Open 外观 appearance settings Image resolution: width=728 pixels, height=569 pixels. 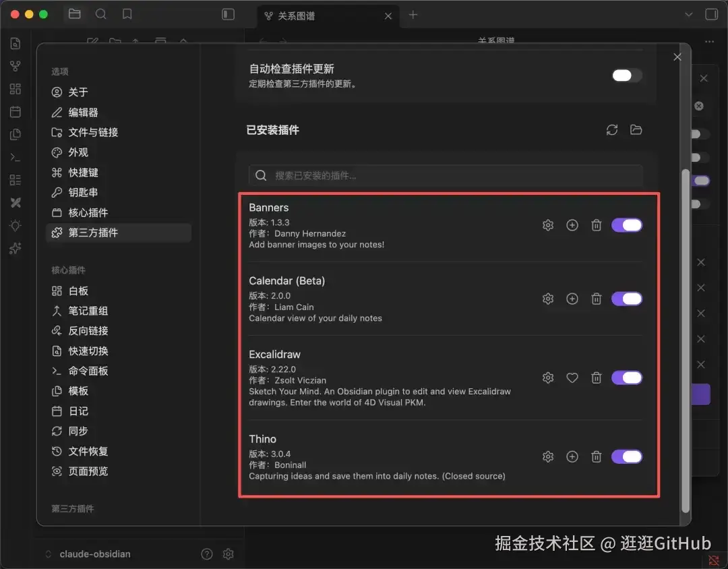click(119, 152)
